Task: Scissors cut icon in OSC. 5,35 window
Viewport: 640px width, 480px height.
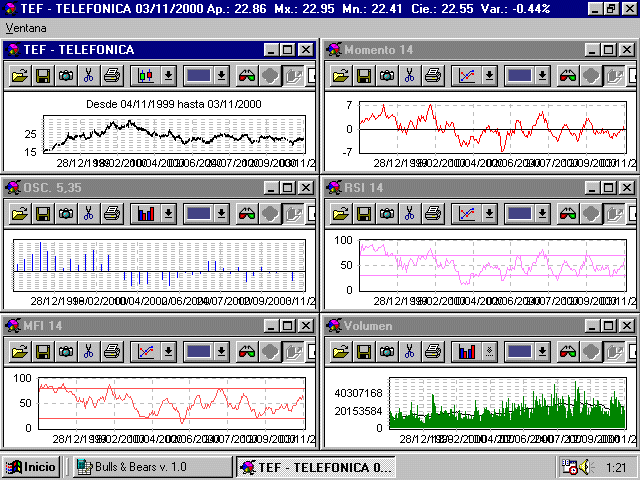Action: click(x=89, y=213)
